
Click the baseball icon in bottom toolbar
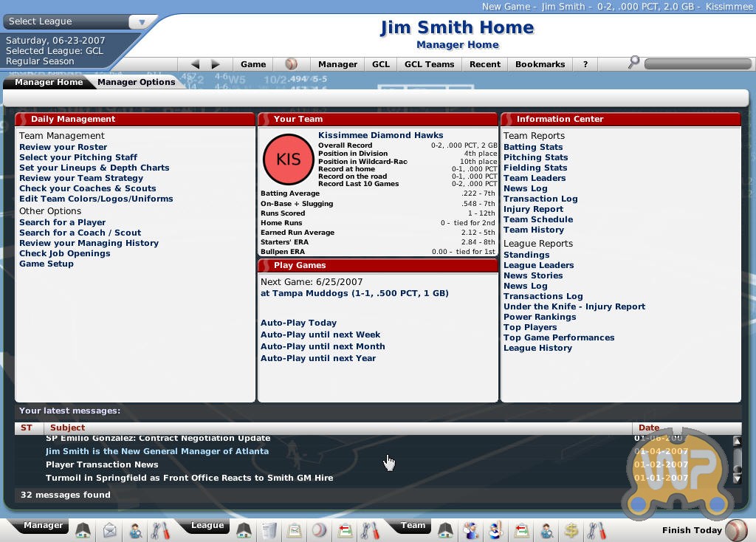pos(319,530)
